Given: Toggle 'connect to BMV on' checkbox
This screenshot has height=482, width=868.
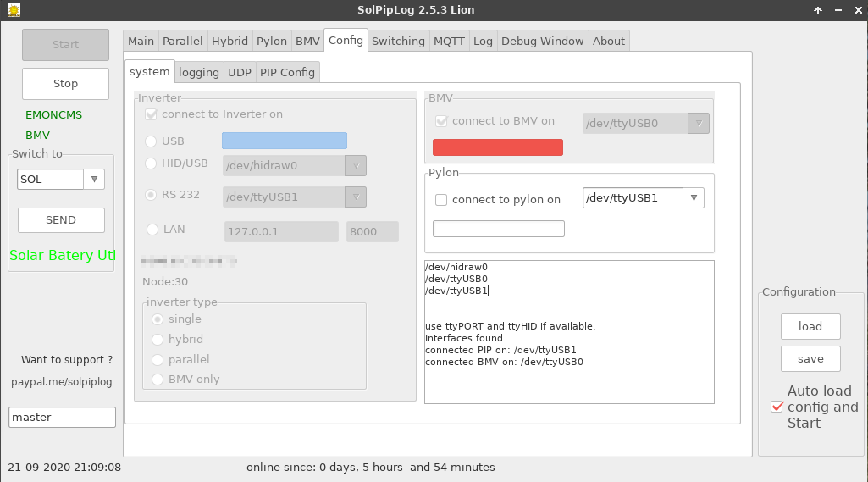Looking at the screenshot, I should [441, 121].
